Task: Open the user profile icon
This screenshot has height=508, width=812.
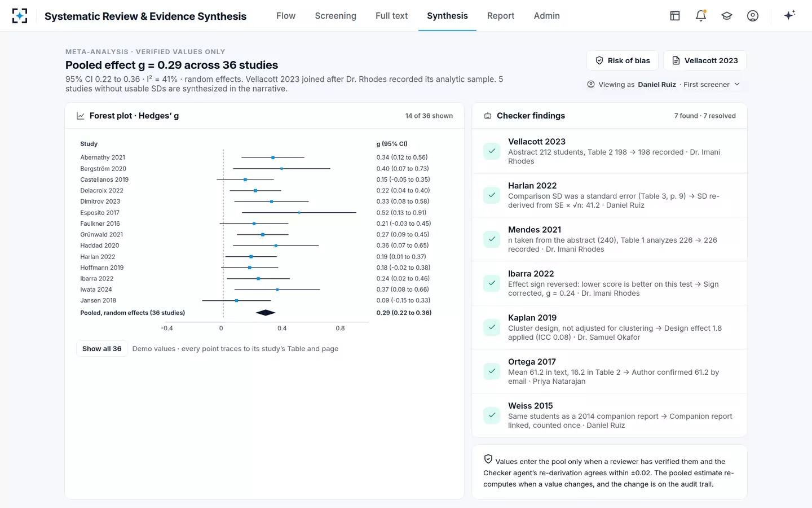Action: (x=753, y=16)
